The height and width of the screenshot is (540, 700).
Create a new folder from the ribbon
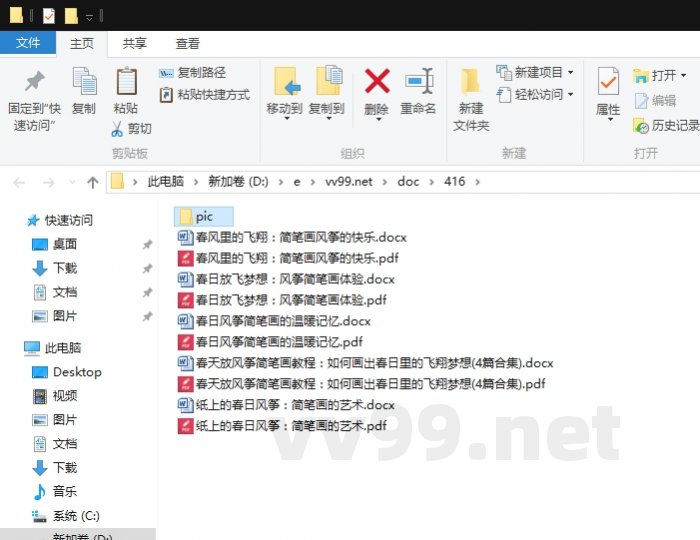[x=471, y=100]
